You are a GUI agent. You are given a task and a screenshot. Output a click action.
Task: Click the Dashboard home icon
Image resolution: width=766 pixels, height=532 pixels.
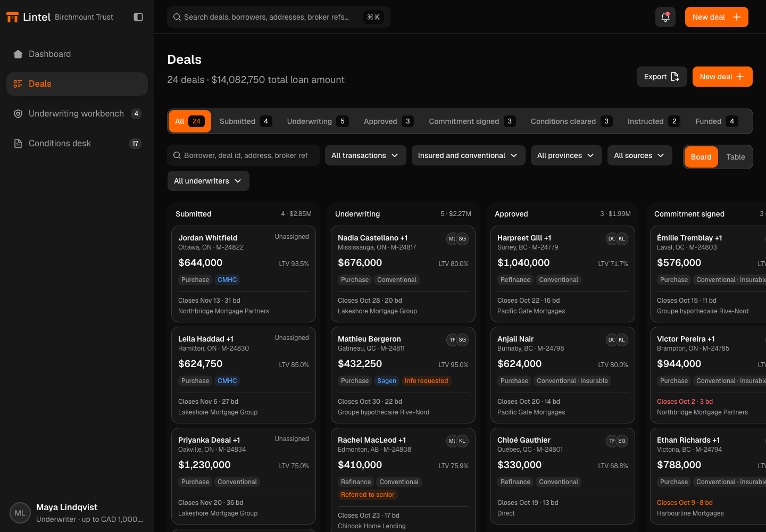18,54
